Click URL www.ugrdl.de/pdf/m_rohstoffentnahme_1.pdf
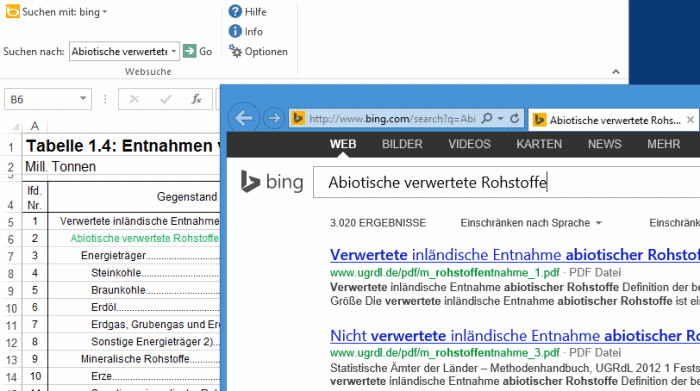 (x=445, y=273)
